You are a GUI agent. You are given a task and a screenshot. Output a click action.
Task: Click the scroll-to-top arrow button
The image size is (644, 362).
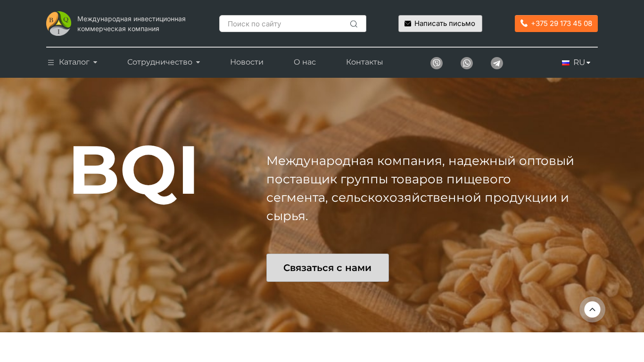(x=592, y=309)
